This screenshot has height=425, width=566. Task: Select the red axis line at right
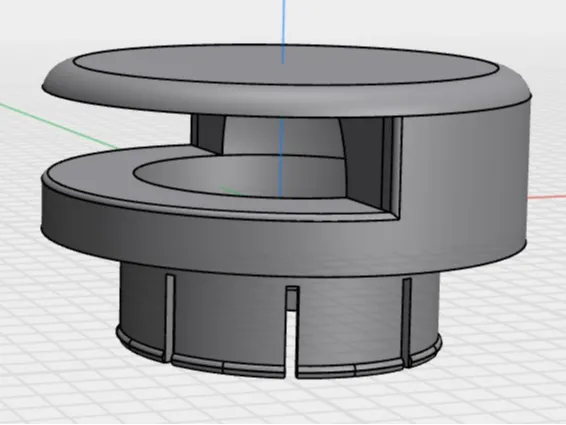(x=547, y=197)
